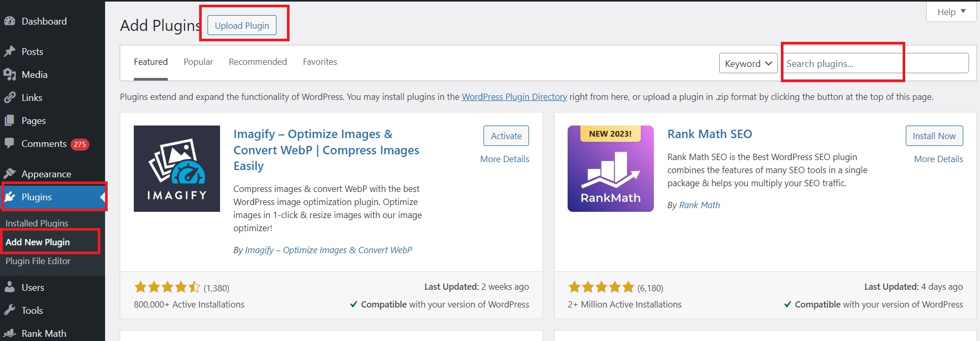Click the Rank Math sidebar icon
980x341 pixels.
9,333
